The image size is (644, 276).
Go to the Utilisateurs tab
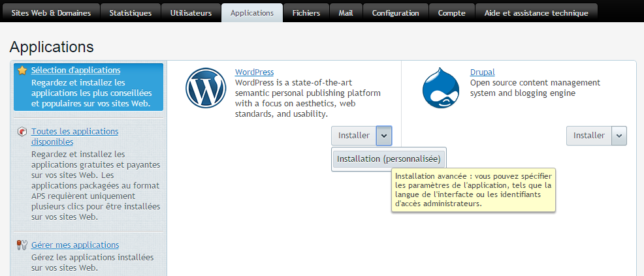pos(191,13)
